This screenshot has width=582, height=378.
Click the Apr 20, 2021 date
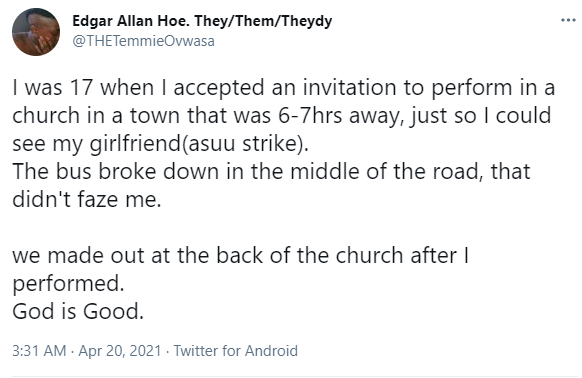click(120, 351)
